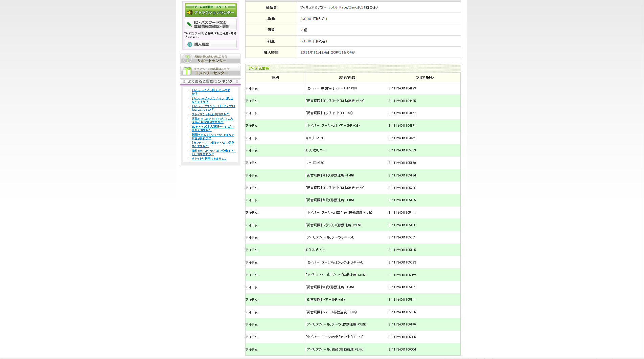Select item 「衛宮切嗣」革靴(移動速度 +1.8%)
The height and width of the screenshot is (359, 644).
tap(329, 200)
